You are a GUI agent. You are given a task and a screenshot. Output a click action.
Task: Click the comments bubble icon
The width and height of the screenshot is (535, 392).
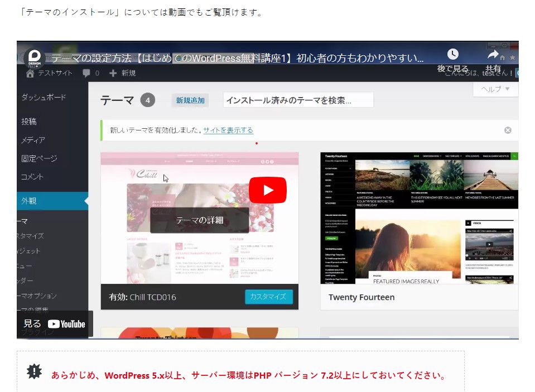86,73
